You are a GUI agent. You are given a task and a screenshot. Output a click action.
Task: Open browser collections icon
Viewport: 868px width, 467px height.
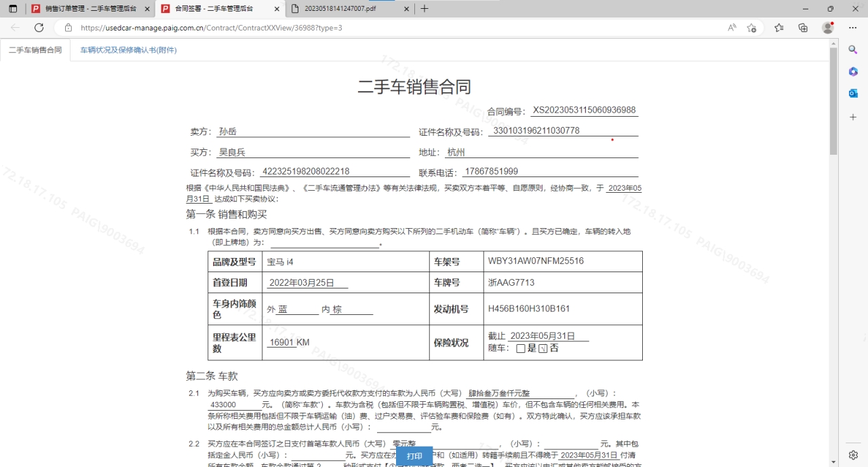pos(803,28)
